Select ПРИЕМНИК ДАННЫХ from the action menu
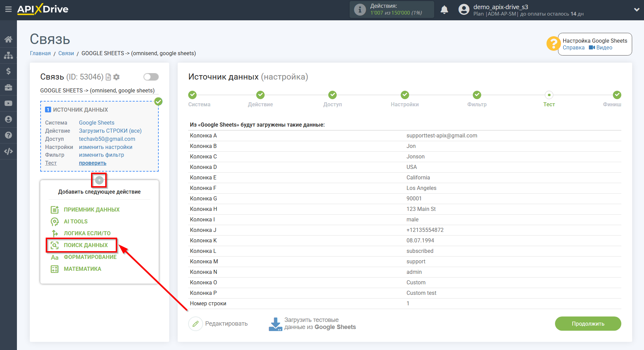Screen dimensions: 644x350 point(91,210)
